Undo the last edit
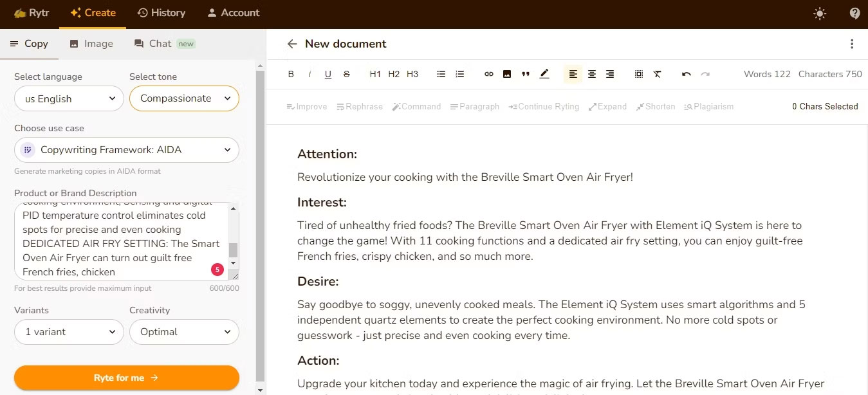Screen dimensions: 868x395 click(x=687, y=74)
